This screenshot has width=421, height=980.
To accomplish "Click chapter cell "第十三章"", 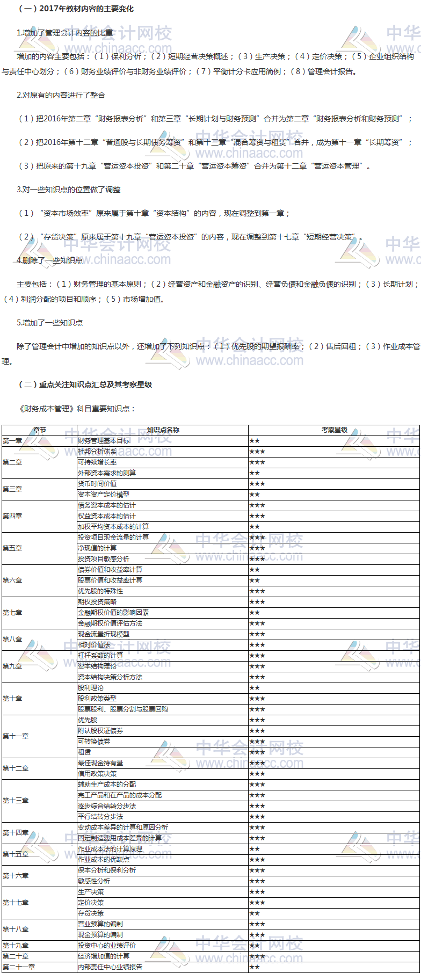I will [40, 801].
